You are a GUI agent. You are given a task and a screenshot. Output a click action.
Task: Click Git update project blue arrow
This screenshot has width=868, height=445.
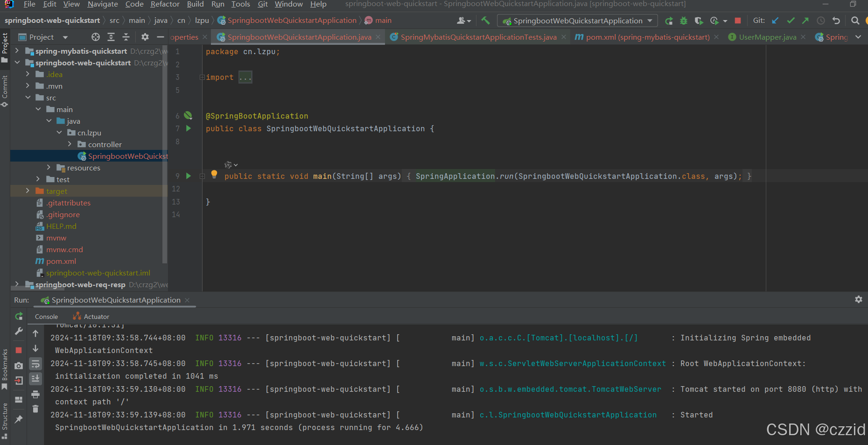click(x=775, y=21)
